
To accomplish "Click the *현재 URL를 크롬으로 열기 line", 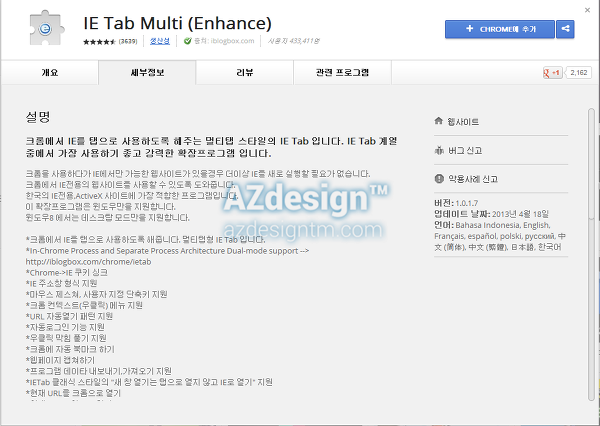I will [x=73, y=393].
